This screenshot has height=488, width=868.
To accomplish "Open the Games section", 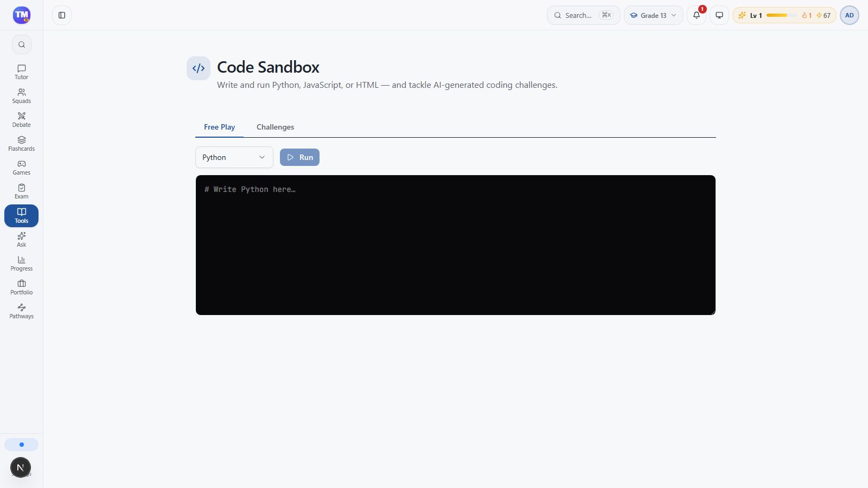I will [22, 168].
